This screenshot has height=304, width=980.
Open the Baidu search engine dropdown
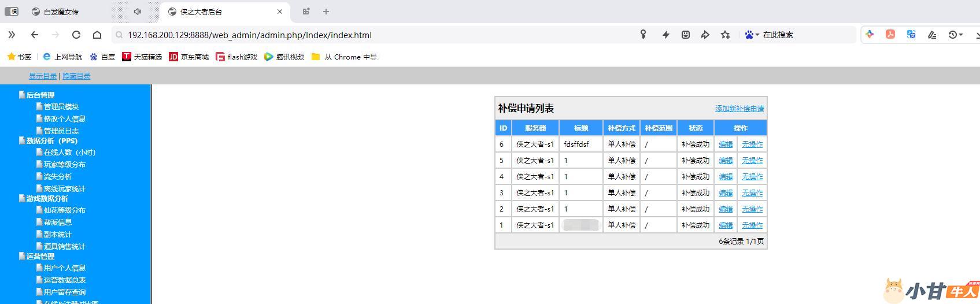coord(752,35)
